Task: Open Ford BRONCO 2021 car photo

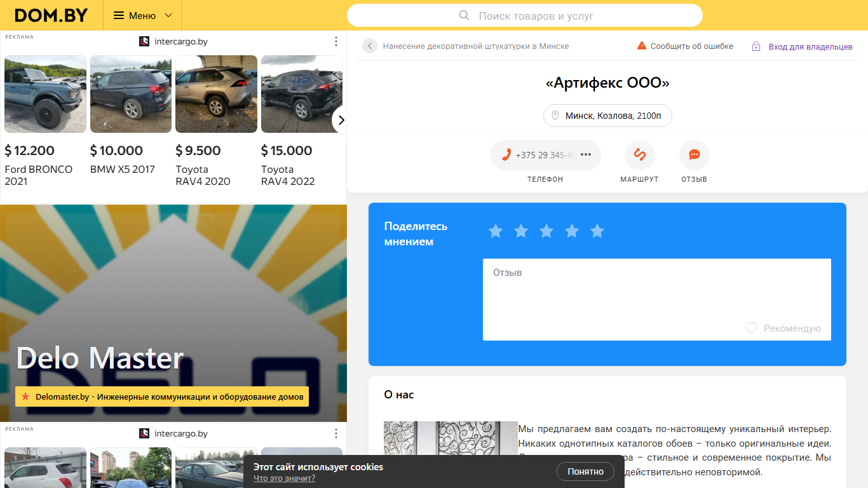Action: pos(45,94)
